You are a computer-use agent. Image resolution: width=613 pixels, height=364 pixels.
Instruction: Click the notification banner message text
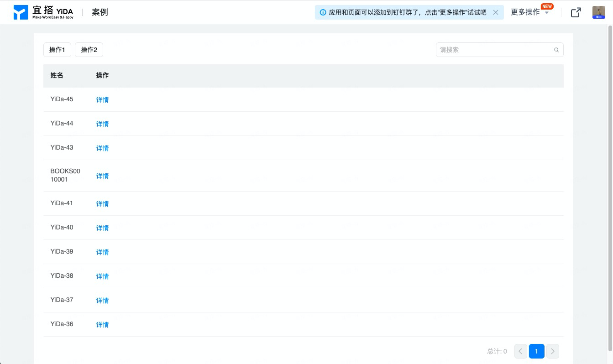point(408,12)
